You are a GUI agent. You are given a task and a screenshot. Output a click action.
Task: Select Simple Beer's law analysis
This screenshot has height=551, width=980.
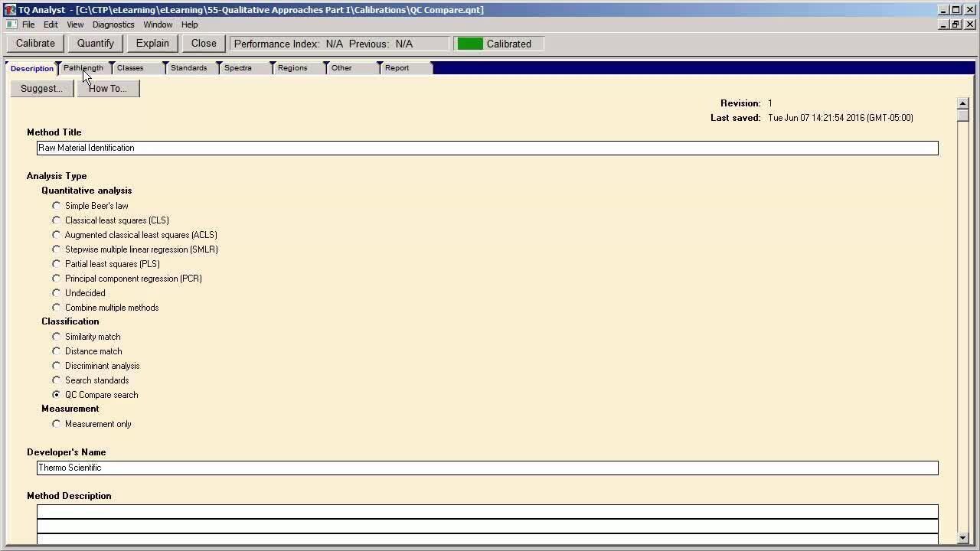pos(57,206)
